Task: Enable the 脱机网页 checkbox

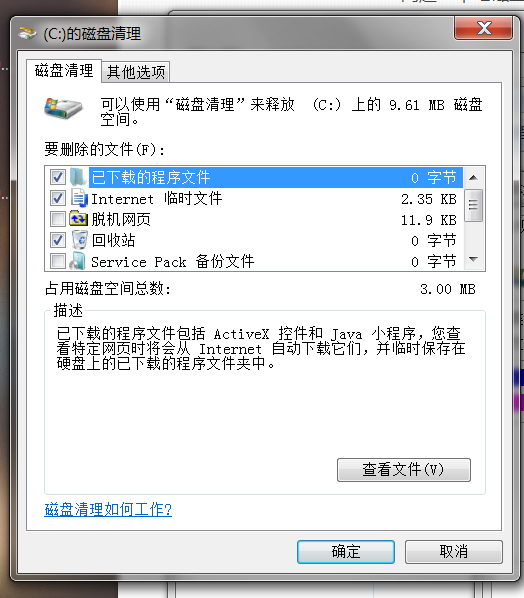Action: (58, 219)
